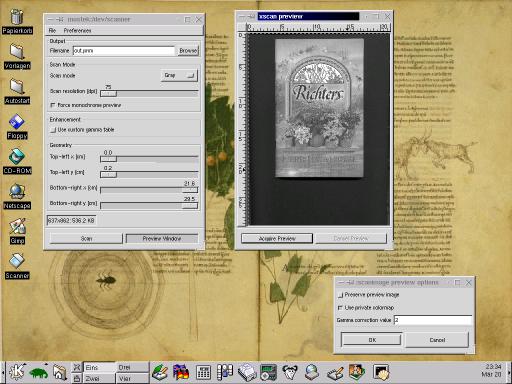Click the green chameleon SuSE panel icon
This screenshot has height=384, width=512.
[x=38, y=373]
